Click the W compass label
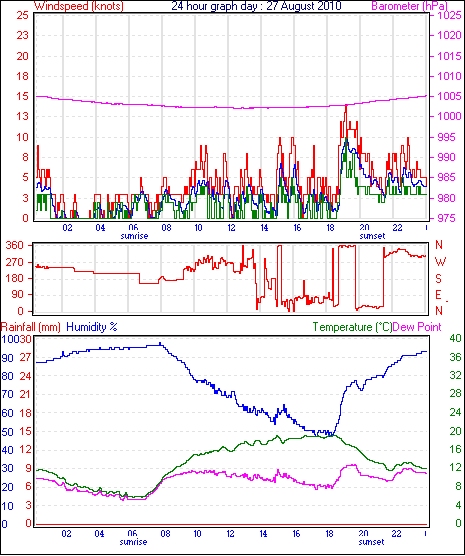This screenshot has width=465, height=556. point(440,262)
